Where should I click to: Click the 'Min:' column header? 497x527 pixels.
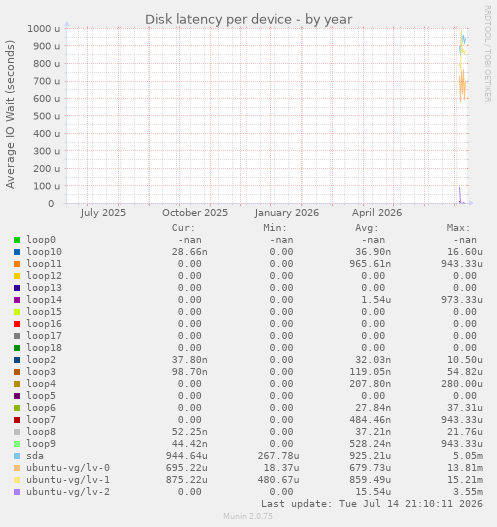(x=275, y=228)
